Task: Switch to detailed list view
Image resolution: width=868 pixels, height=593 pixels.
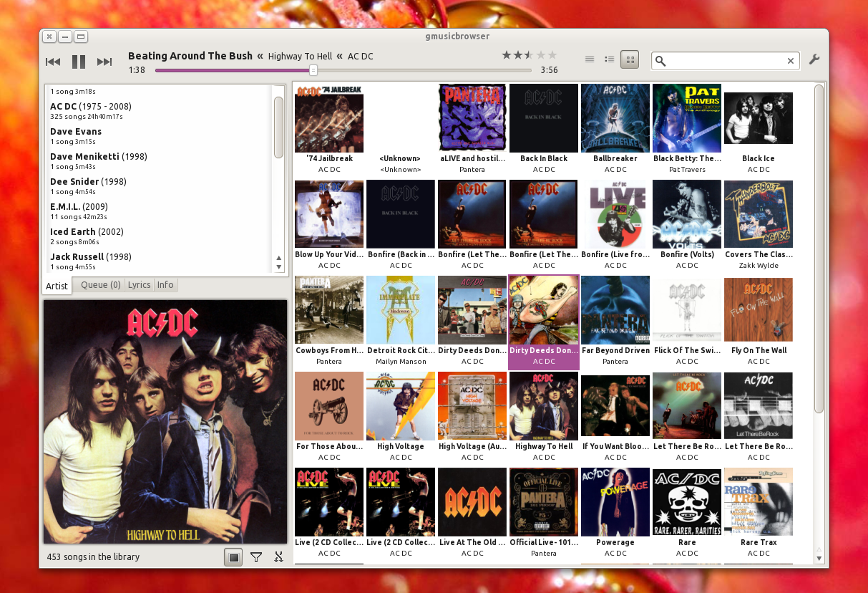Action: tap(610, 60)
